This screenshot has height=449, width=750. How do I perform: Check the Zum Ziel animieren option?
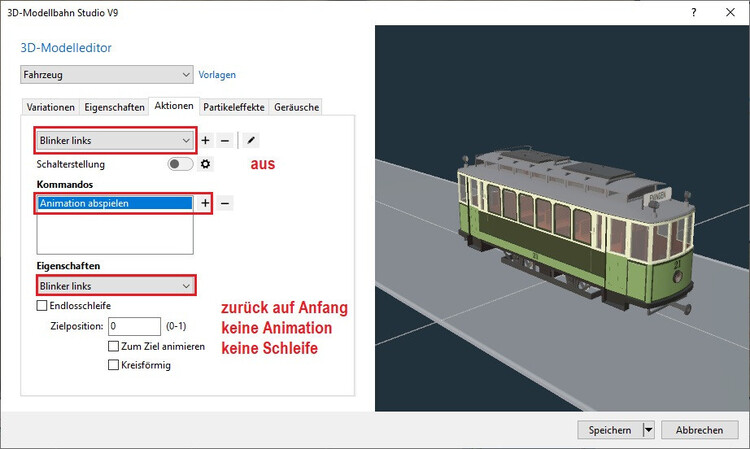point(113,346)
